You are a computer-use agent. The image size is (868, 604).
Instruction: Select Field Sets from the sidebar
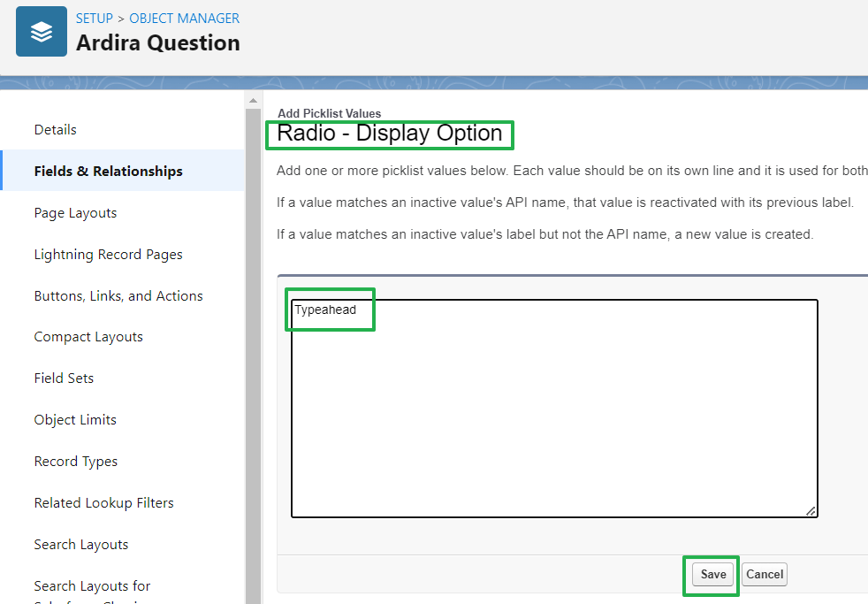(x=63, y=378)
